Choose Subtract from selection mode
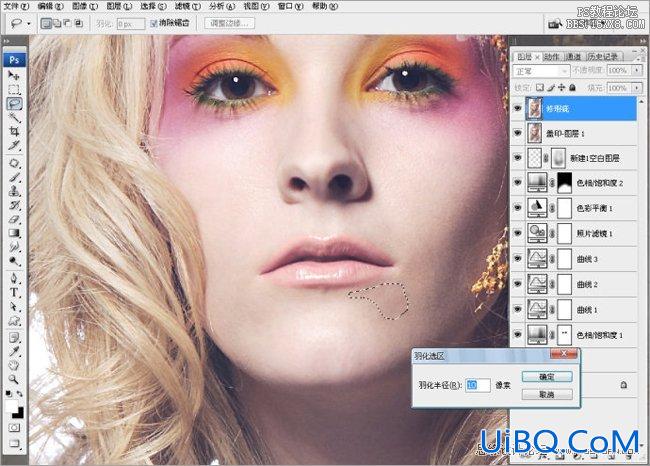 click(68, 23)
